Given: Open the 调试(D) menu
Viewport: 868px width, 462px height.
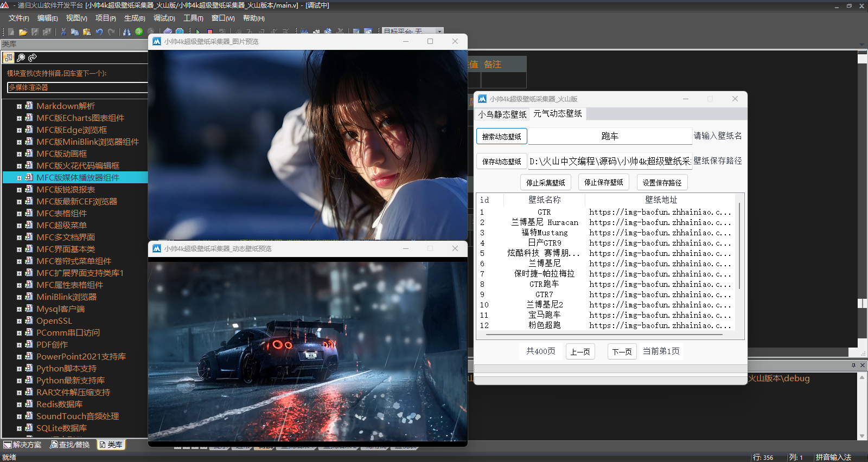Looking at the screenshot, I should coord(164,18).
